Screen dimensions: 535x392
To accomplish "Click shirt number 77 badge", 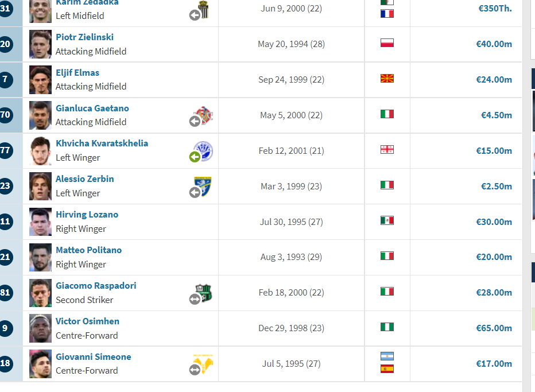I will click(x=6, y=150).
